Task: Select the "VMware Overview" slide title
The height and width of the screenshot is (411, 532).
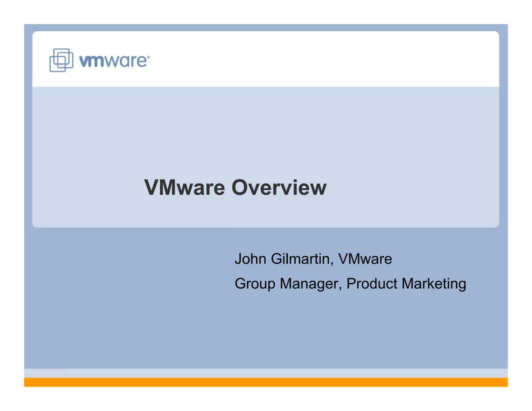Action: (x=235, y=187)
